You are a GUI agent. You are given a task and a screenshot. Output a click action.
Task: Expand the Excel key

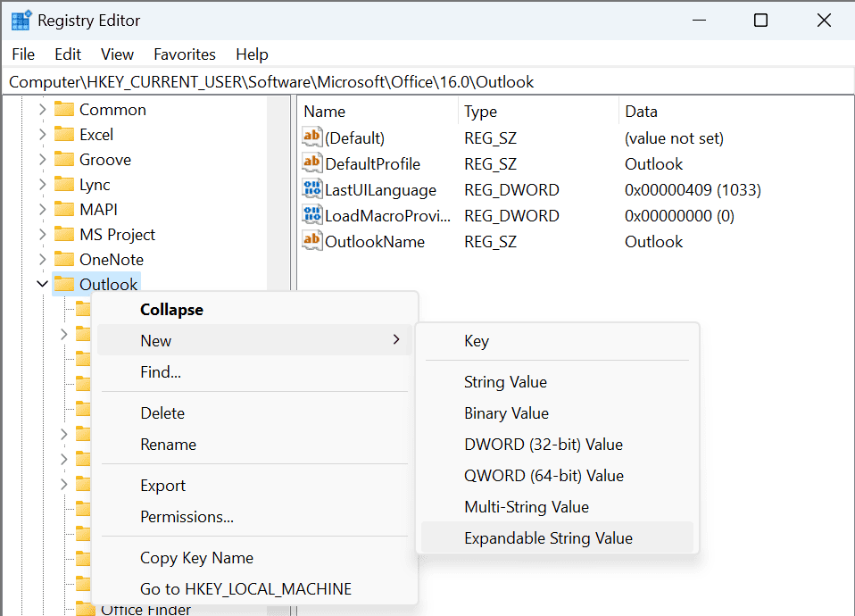43,134
